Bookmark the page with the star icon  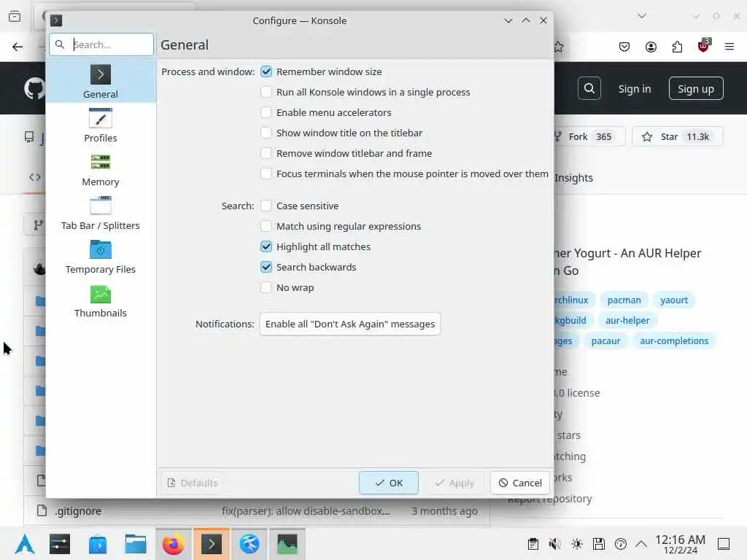click(x=559, y=47)
